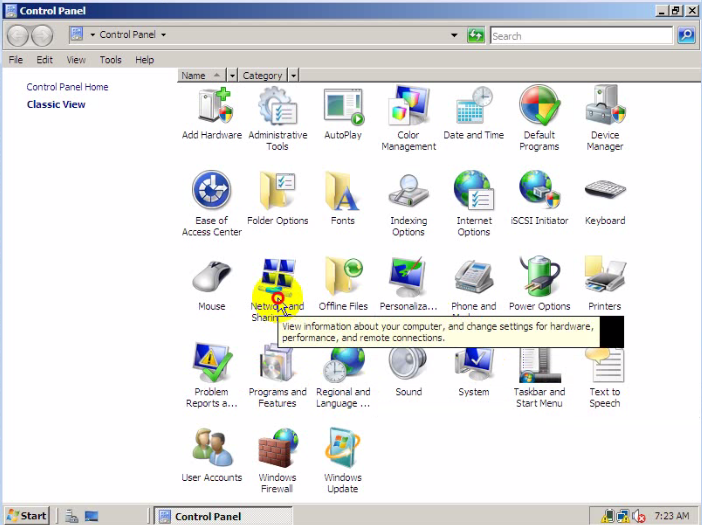Open Taskbar and Start Menu
Screen dimensions: 702x525
pyautogui.click(x=539, y=376)
